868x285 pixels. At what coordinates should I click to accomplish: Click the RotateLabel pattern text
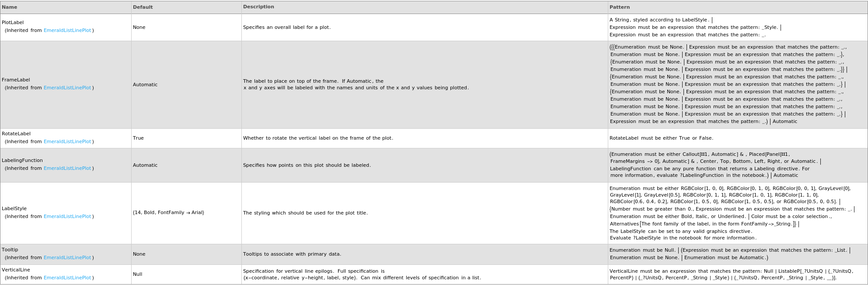(x=661, y=138)
